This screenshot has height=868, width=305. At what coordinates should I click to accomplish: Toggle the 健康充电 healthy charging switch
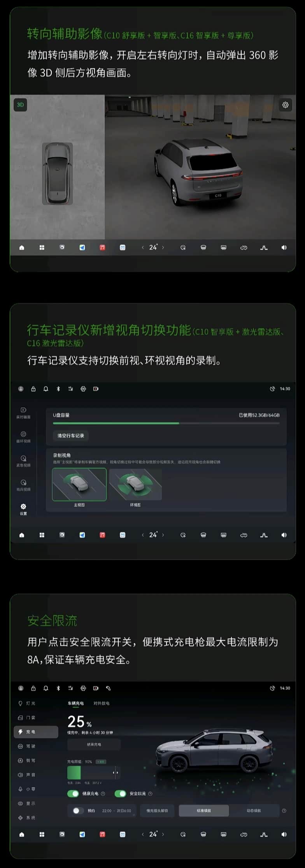pos(73,794)
